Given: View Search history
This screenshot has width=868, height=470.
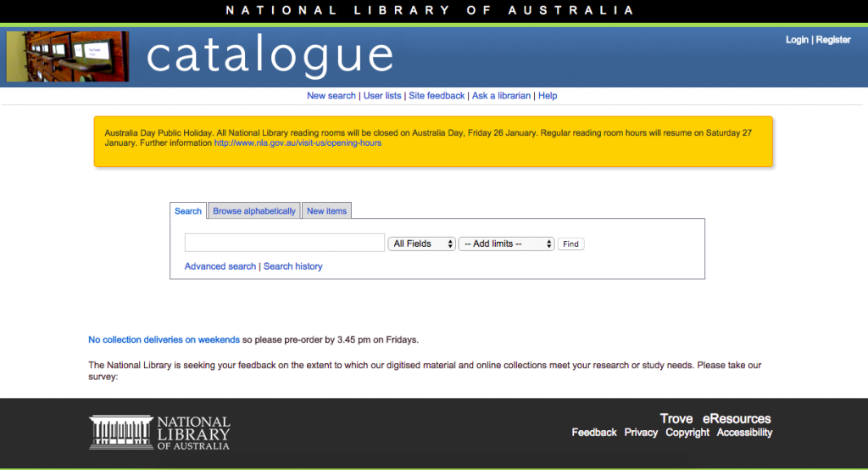Looking at the screenshot, I should [x=293, y=266].
